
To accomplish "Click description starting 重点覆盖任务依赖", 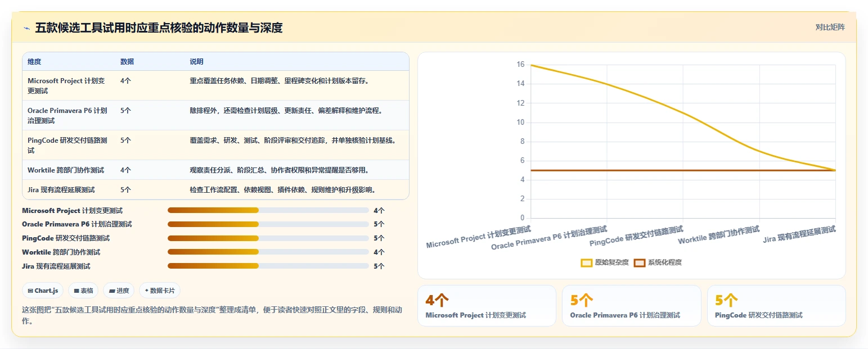I will pos(280,81).
